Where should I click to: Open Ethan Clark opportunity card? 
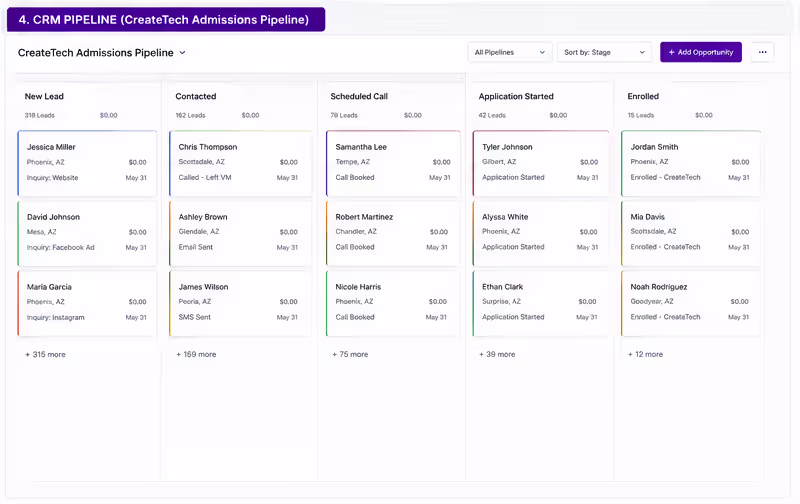tap(541, 303)
